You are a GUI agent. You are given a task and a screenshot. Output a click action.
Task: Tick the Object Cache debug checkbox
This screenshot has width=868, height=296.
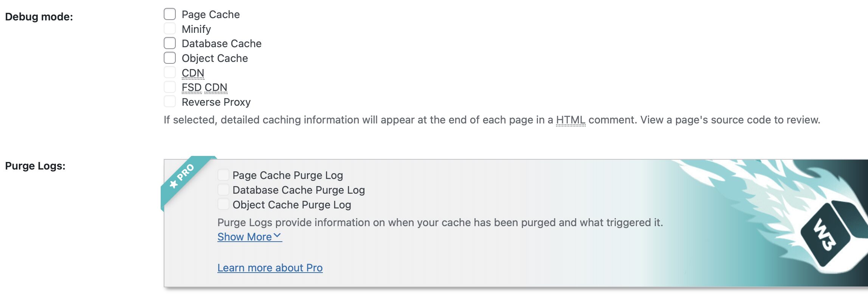170,58
